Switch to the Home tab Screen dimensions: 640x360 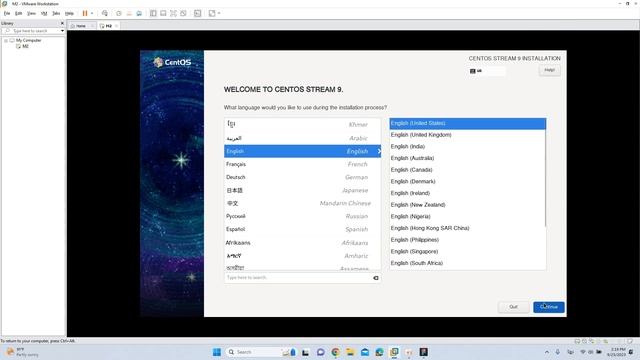click(x=81, y=26)
